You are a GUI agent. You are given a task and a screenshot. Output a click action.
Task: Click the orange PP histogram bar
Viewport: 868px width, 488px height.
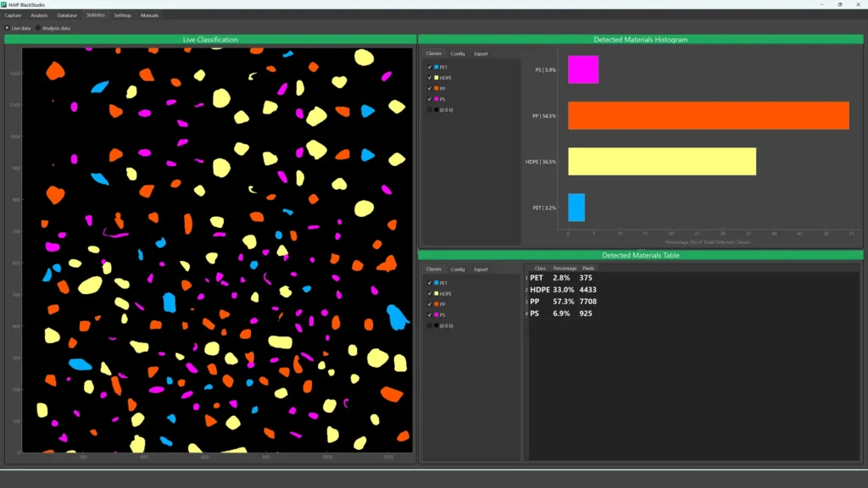coord(709,115)
